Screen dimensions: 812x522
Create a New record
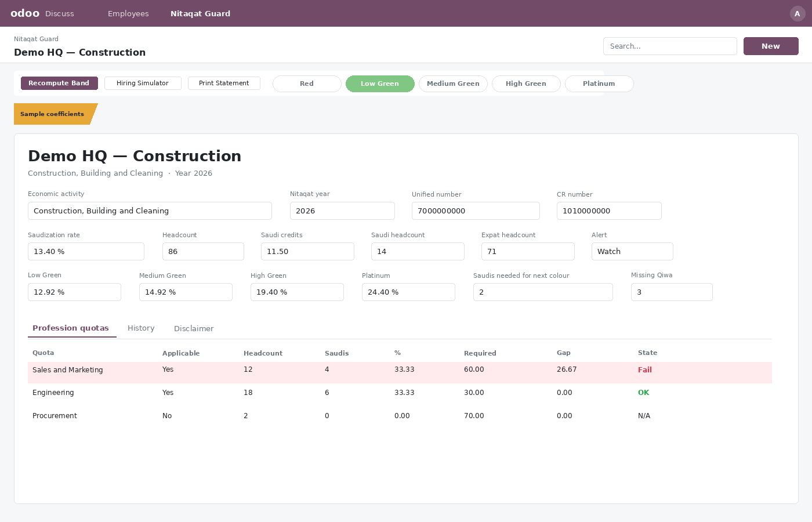click(x=771, y=46)
